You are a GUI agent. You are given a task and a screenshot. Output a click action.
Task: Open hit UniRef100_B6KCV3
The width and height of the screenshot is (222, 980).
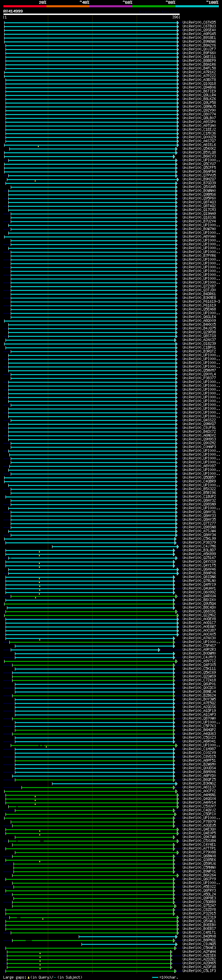[199, 156]
